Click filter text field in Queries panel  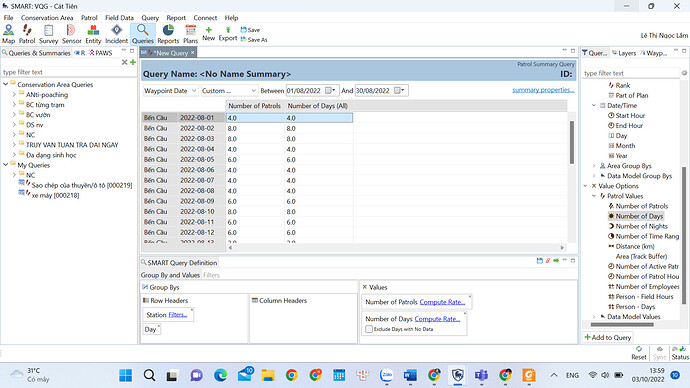(x=68, y=72)
